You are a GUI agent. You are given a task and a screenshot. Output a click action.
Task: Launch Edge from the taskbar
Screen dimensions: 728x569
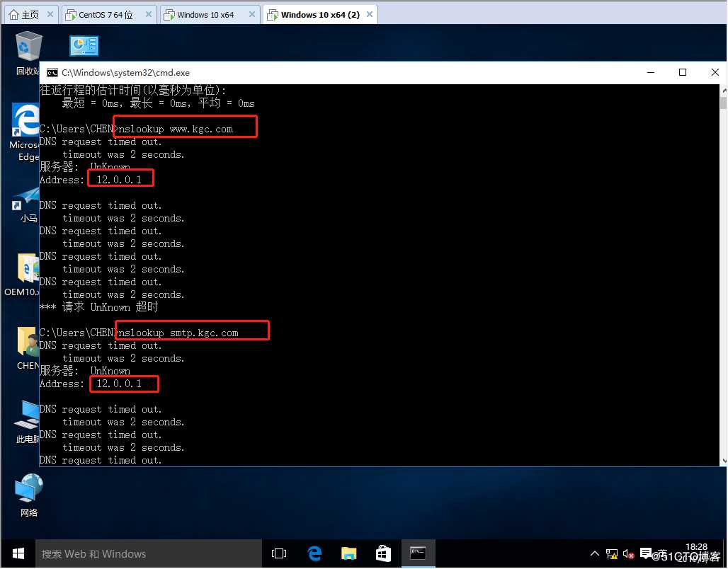[314, 553]
